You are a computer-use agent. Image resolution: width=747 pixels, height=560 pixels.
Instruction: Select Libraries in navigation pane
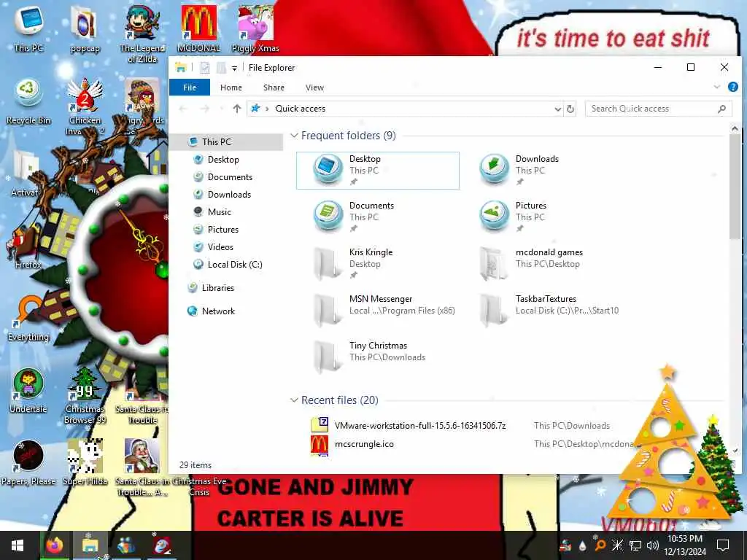point(226,288)
